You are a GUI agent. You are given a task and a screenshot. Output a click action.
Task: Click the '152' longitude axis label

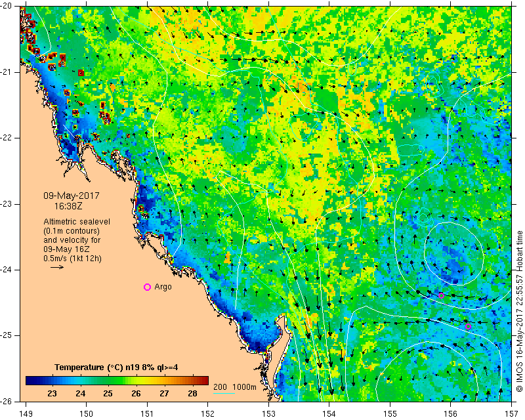[x=208, y=414]
